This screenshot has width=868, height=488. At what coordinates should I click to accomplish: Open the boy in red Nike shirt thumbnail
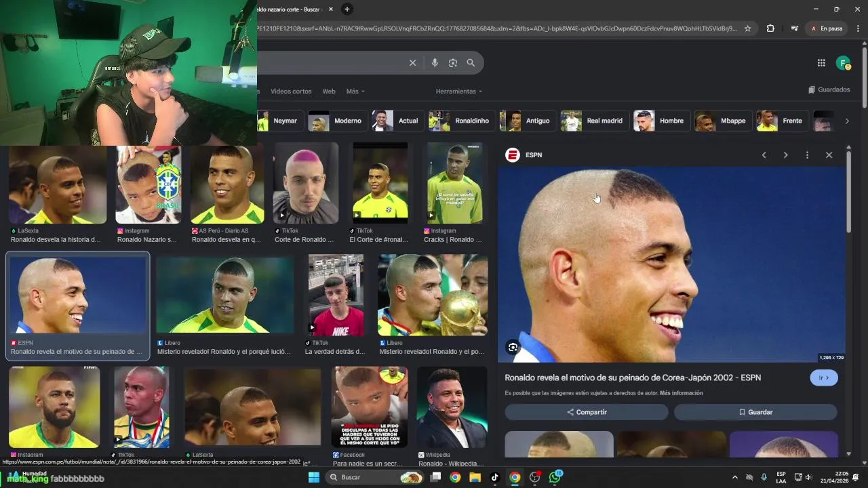336,296
